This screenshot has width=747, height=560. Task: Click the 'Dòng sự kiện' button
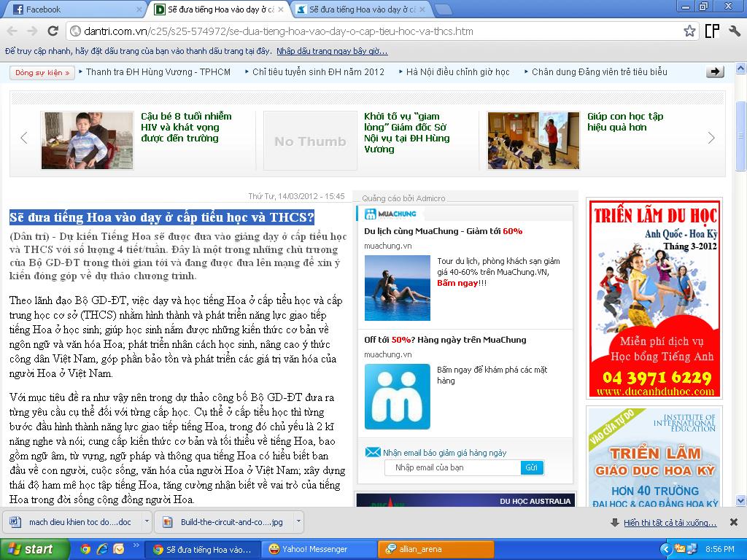point(42,72)
